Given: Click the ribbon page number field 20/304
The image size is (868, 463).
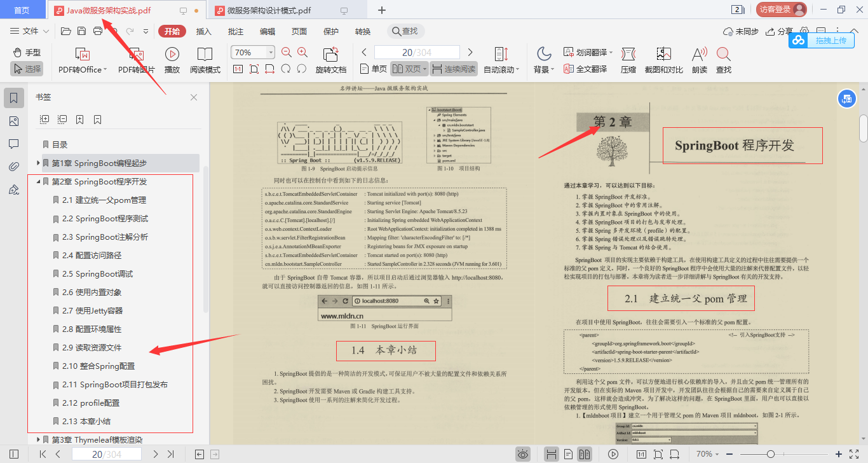Looking at the screenshot, I should [x=417, y=52].
